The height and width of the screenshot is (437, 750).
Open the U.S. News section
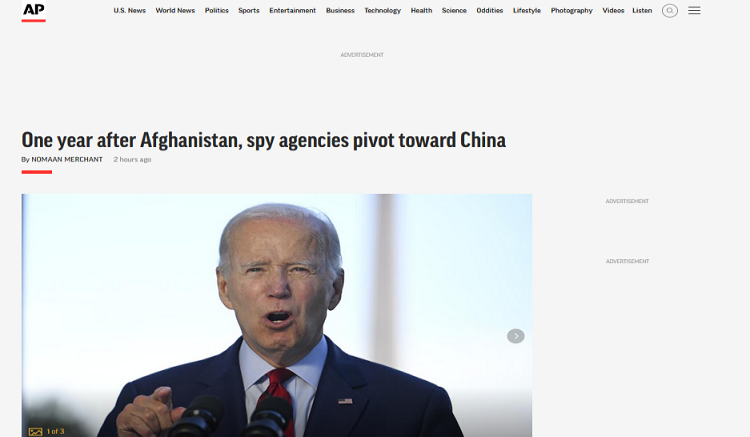coord(130,11)
